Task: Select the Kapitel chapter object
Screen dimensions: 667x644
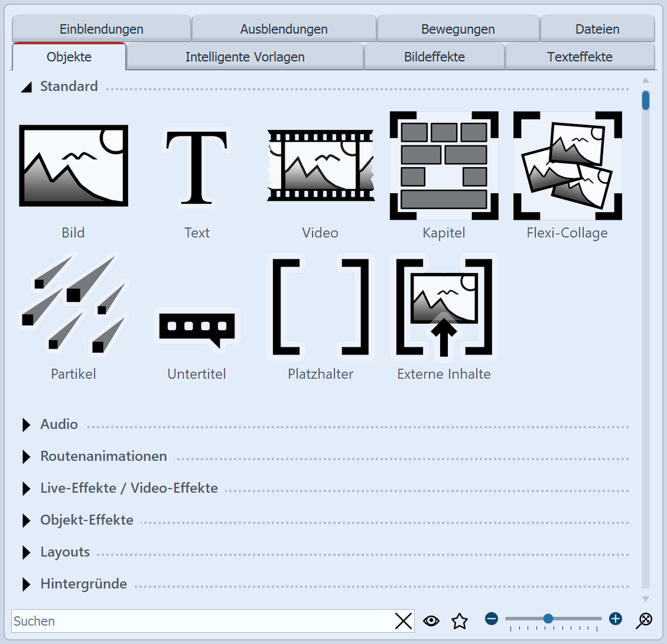Action: tap(444, 166)
